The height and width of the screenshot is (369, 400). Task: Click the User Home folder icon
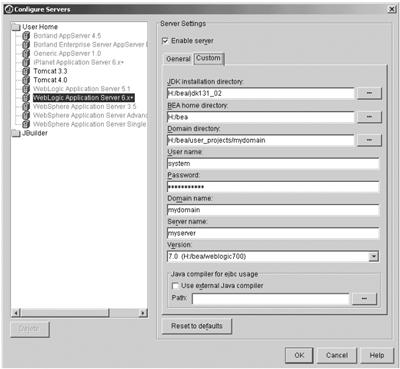click(x=16, y=27)
